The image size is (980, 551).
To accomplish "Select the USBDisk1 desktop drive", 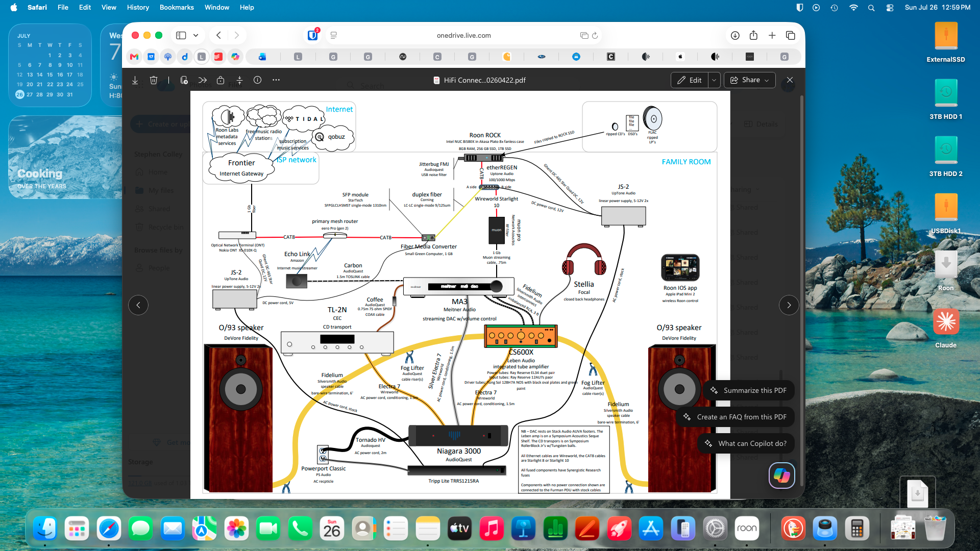I will tap(946, 213).
